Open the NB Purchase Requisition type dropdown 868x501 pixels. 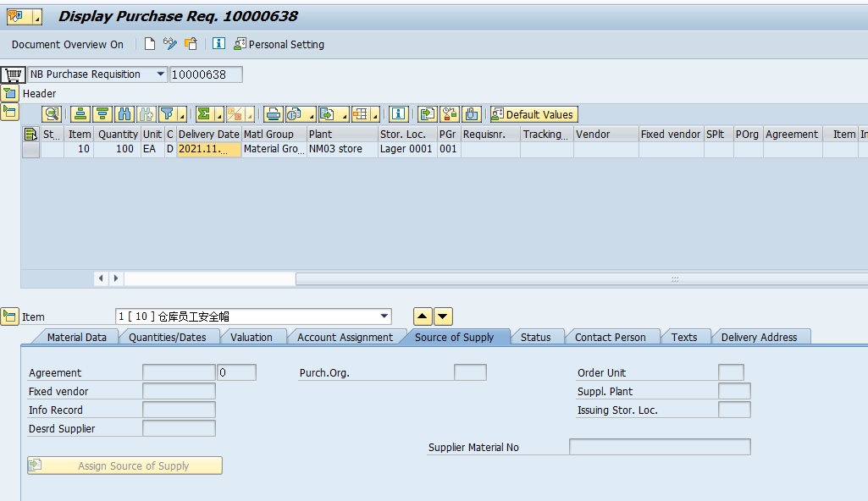tap(161, 74)
